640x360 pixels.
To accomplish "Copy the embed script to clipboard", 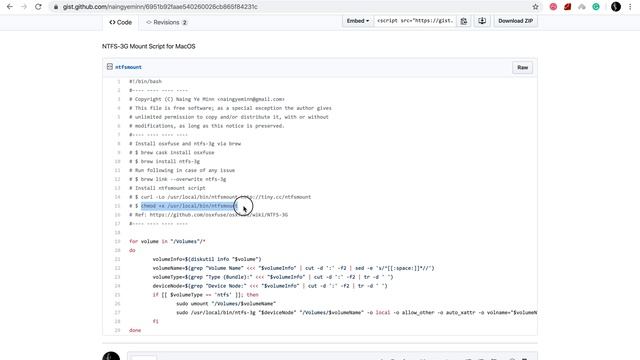I will point(464,21).
